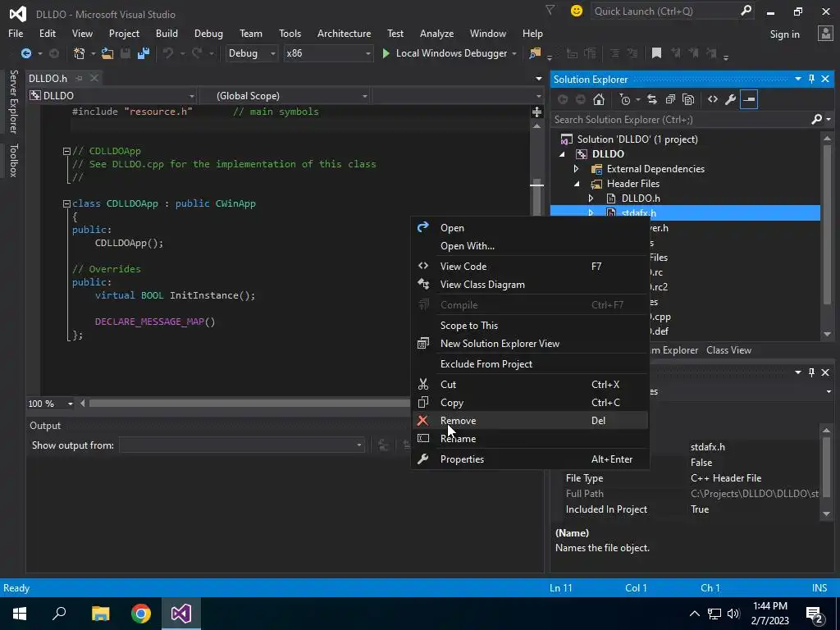Image resolution: width=840 pixels, height=630 pixels.
Task: Open the Show output from dropdown
Action: [242, 445]
